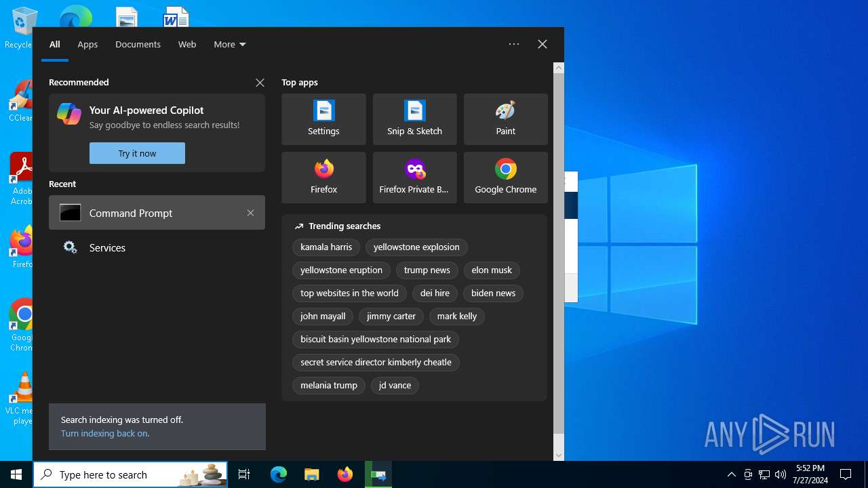Open Paint from Top apps

[505, 119]
